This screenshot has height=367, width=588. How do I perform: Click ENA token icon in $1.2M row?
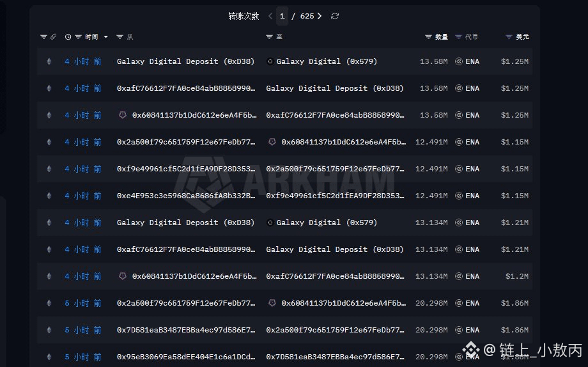click(459, 276)
